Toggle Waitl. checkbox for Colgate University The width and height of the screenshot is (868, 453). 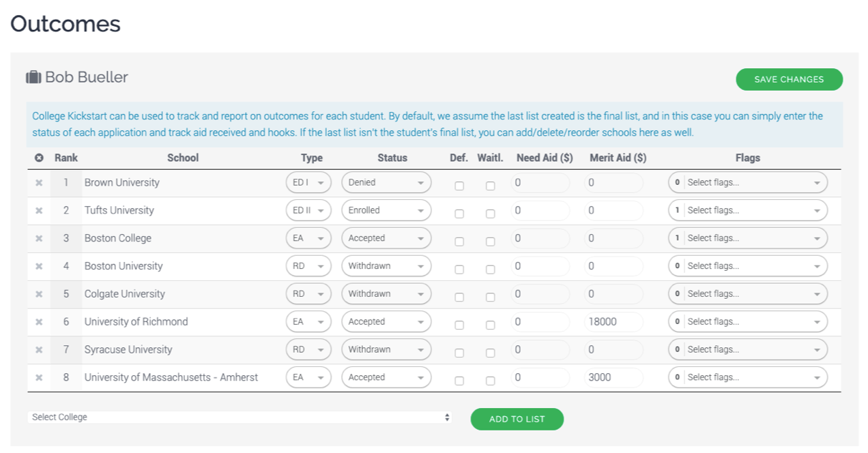[x=490, y=297]
